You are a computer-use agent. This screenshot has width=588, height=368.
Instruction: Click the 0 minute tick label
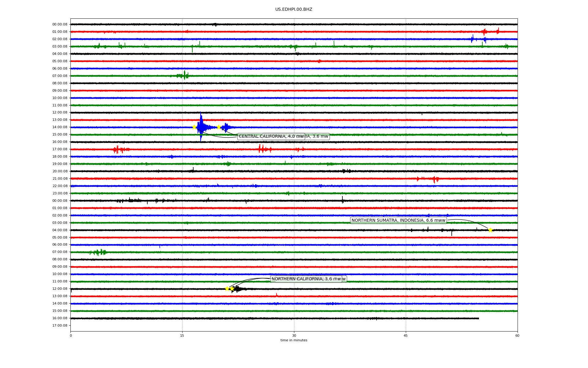(71, 336)
